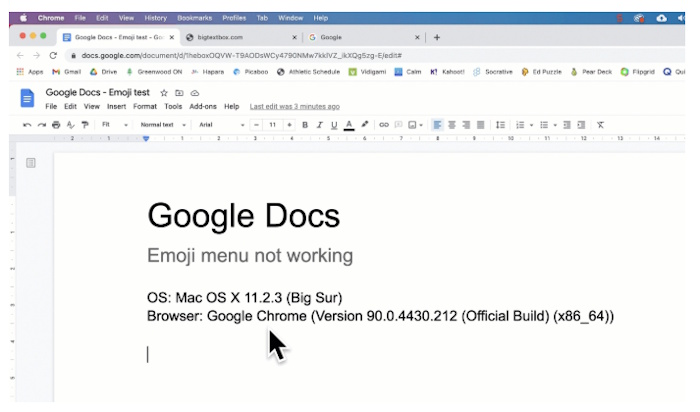Viewport: 700px width, 412px height.
Task: Open the zoom level dropdown showing Fit
Action: (x=115, y=125)
